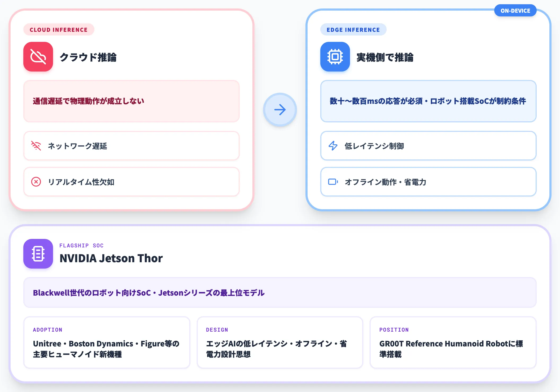
Task: Click the red crossed-out cloud icon
Action: tap(38, 57)
